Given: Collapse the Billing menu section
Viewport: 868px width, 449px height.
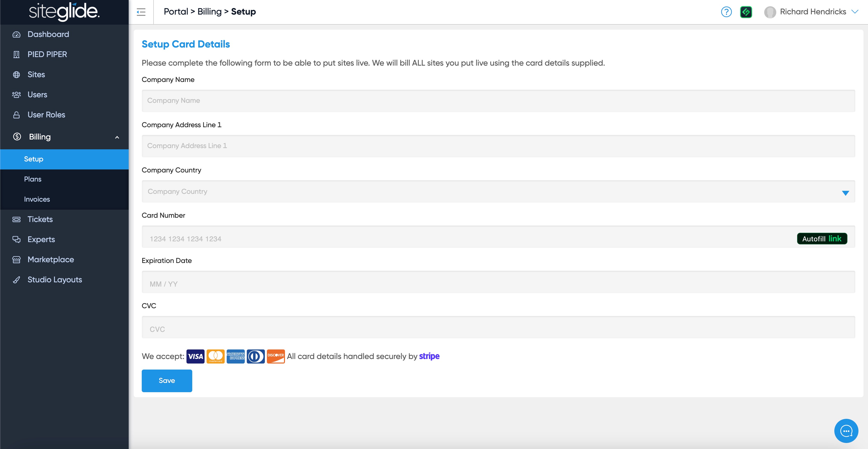Looking at the screenshot, I should pos(117,137).
